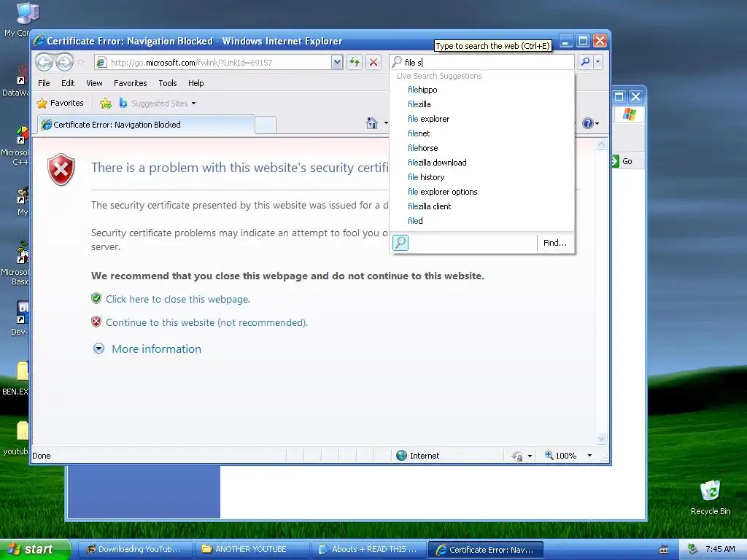Go back with the Back arrow button
This screenshot has height=560, width=747.
[x=44, y=62]
